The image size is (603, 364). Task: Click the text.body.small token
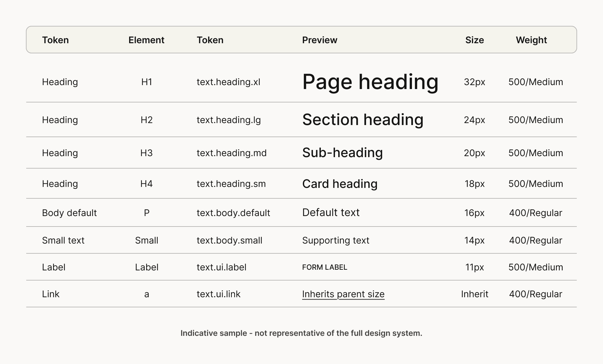tap(229, 240)
